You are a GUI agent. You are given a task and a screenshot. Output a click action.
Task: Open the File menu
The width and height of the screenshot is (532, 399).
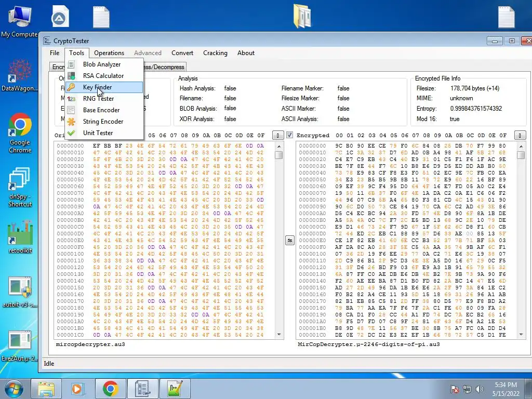coord(54,53)
